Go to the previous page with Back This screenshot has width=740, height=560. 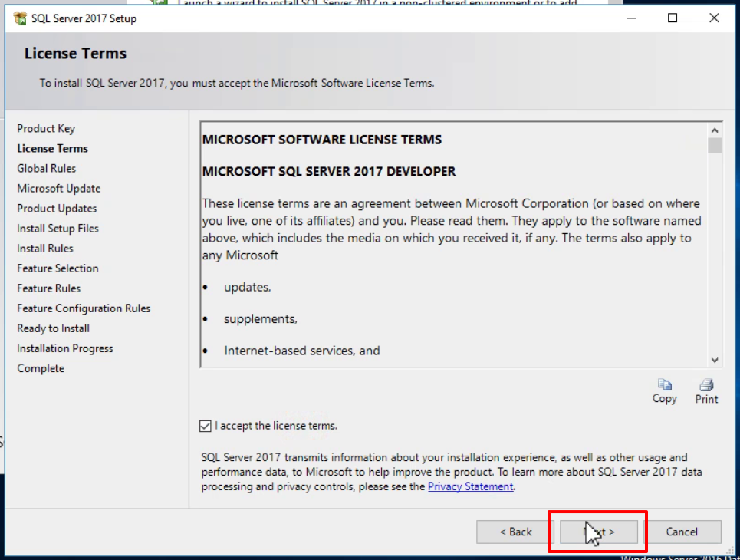tap(515, 532)
